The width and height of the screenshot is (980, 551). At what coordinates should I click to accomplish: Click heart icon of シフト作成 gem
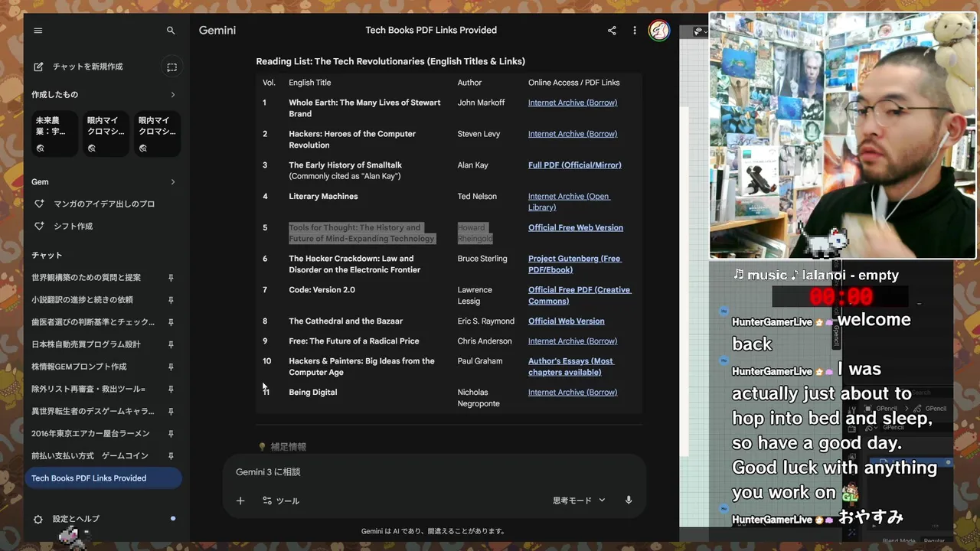click(39, 227)
